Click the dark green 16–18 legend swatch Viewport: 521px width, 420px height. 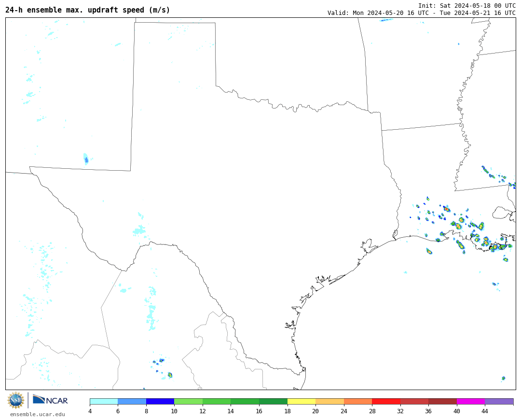273,401
